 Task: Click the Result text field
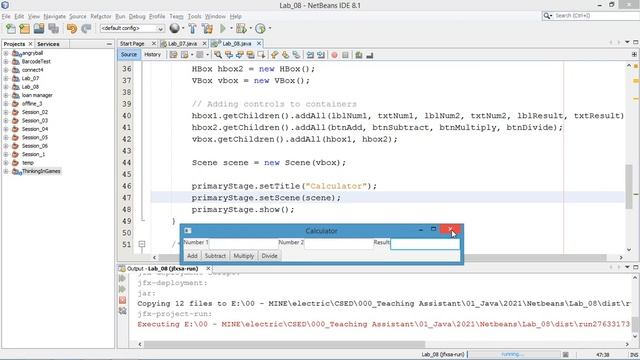pos(425,244)
